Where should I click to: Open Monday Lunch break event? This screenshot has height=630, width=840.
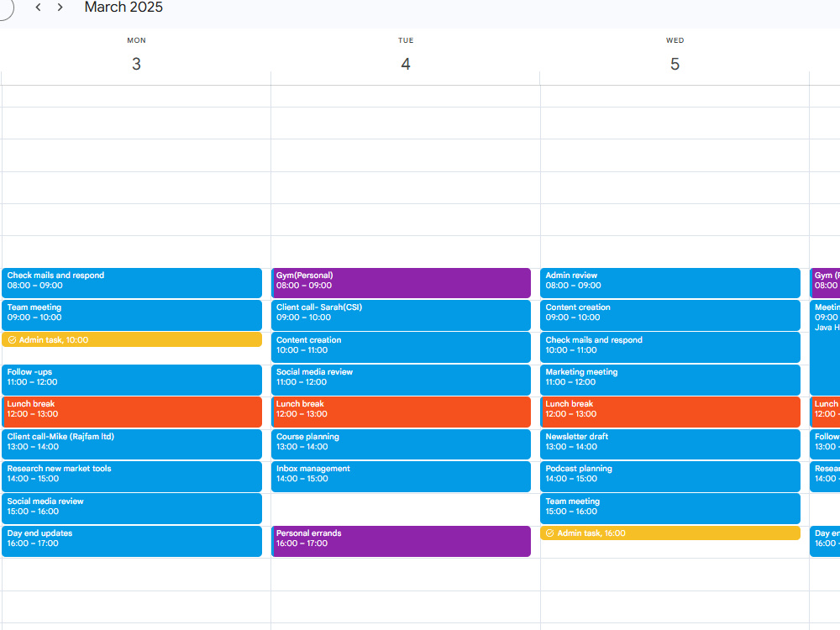pos(132,412)
